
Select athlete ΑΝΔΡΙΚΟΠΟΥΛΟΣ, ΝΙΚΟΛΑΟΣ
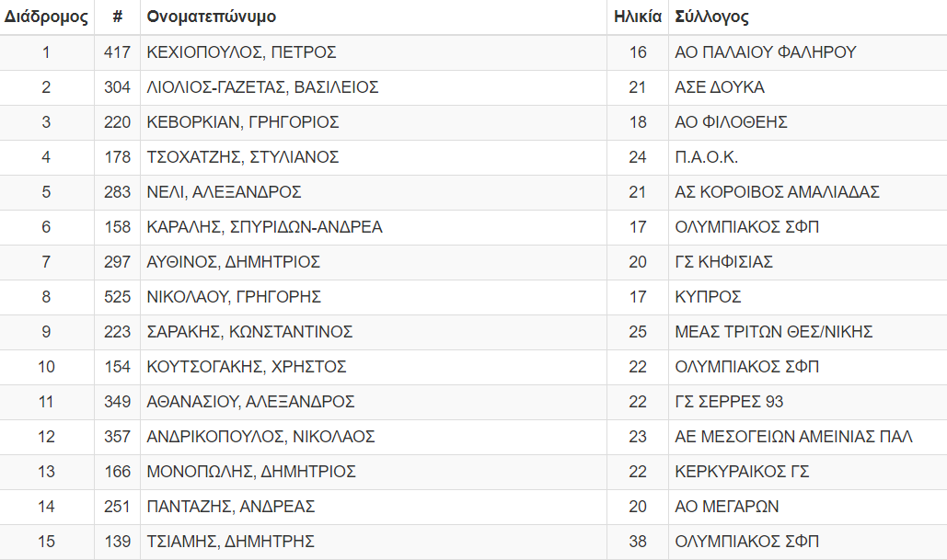[261, 438]
